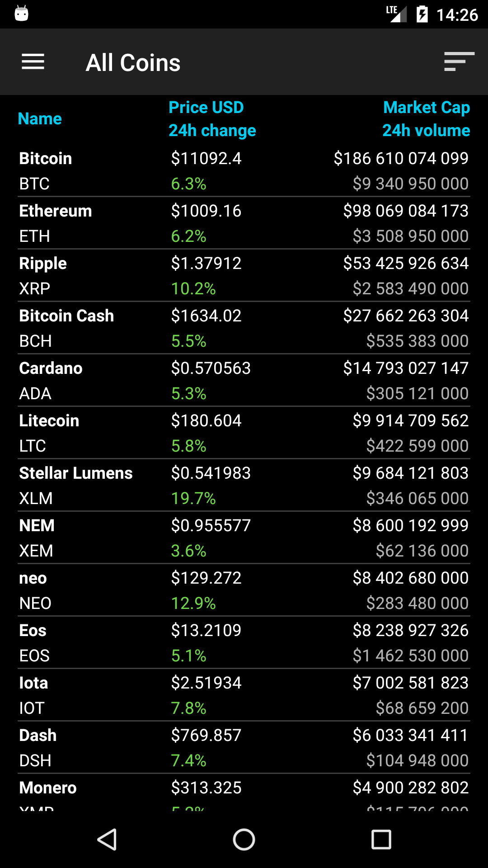Viewport: 488px width, 868px height.
Task: Open the Dash DSH coin row
Action: 244,748
